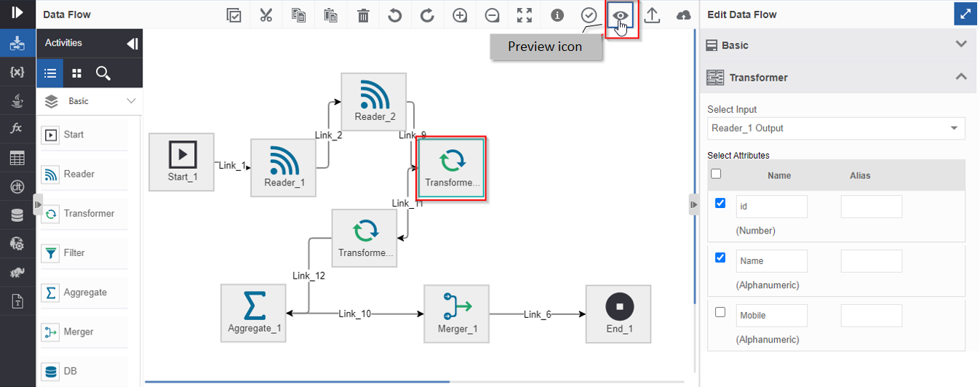980x387 pixels.
Task: Select the End_1 node on canvas
Action: [x=618, y=314]
